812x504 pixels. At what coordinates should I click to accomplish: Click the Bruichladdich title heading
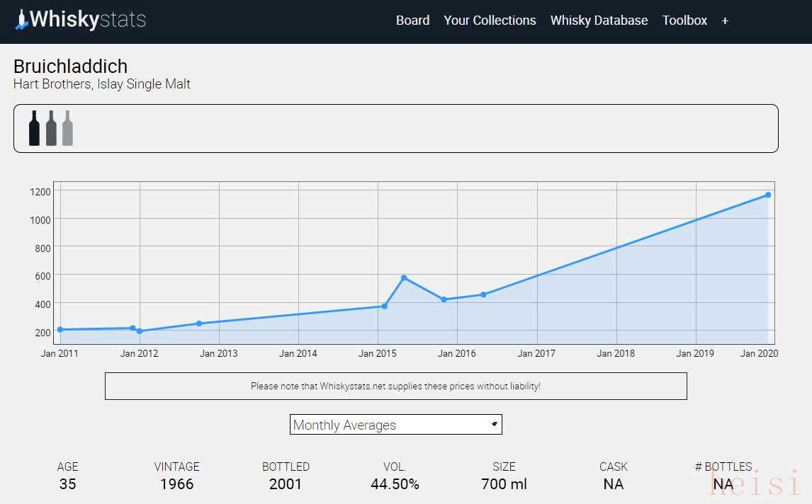click(x=70, y=67)
